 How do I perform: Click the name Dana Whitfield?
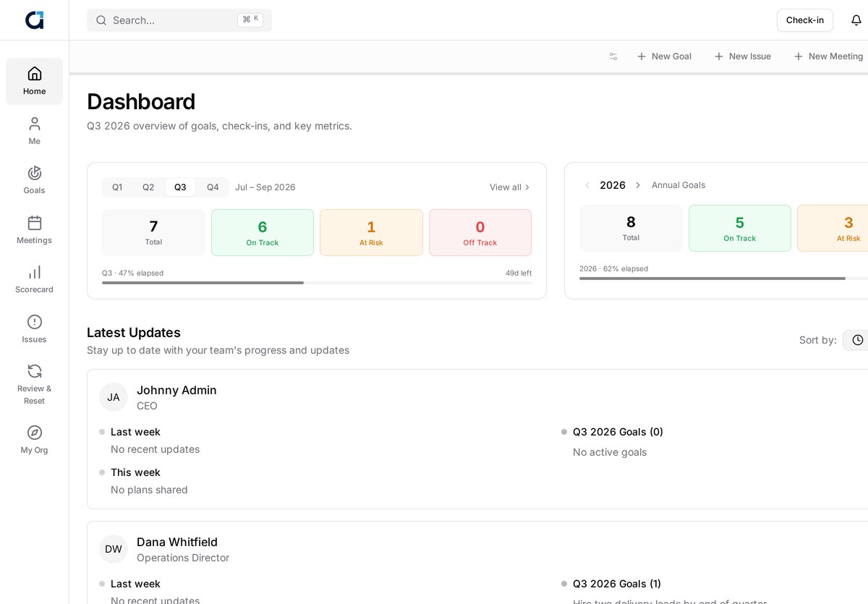tap(177, 542)
